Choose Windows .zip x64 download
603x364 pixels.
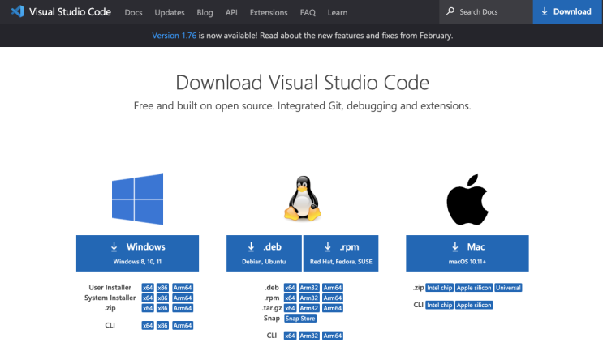tap(148, 308)
